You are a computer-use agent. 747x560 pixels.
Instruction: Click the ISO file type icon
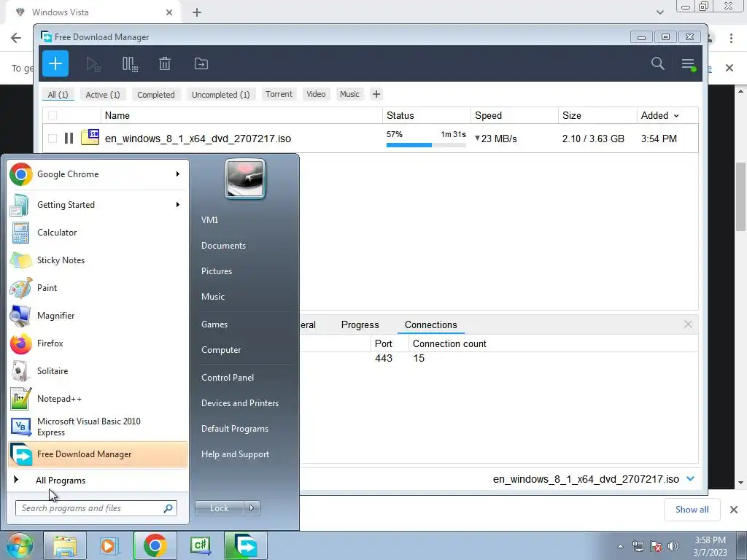90,136
